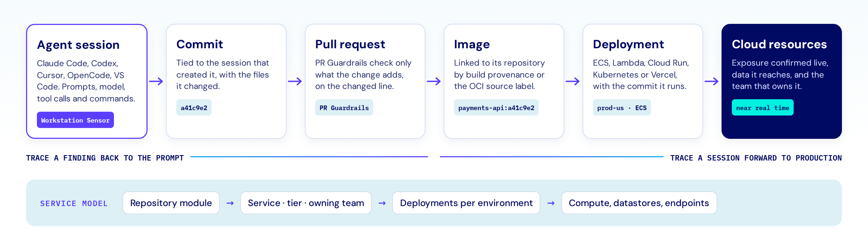Click the Deployments per environment pill
The width and height of the screenshot is (868, 250).
(466, 203)
